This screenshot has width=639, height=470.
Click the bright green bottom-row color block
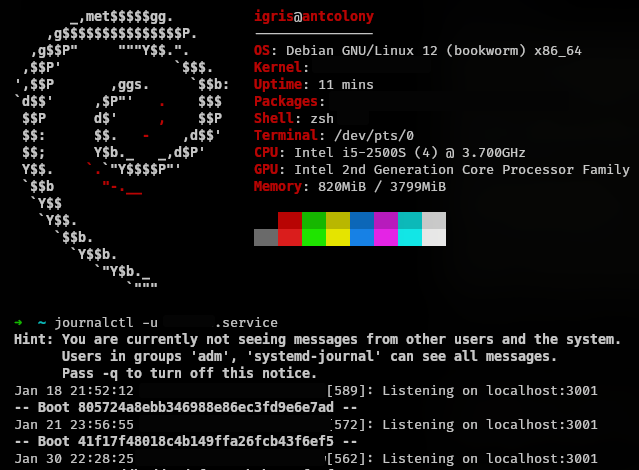[x=314, y=237]
